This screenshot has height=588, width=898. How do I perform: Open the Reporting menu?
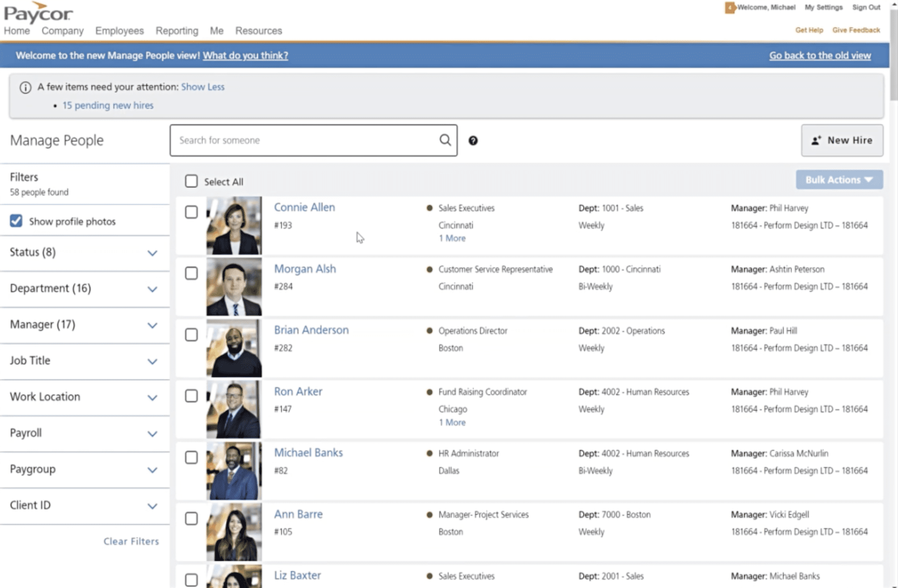[176, 31]
